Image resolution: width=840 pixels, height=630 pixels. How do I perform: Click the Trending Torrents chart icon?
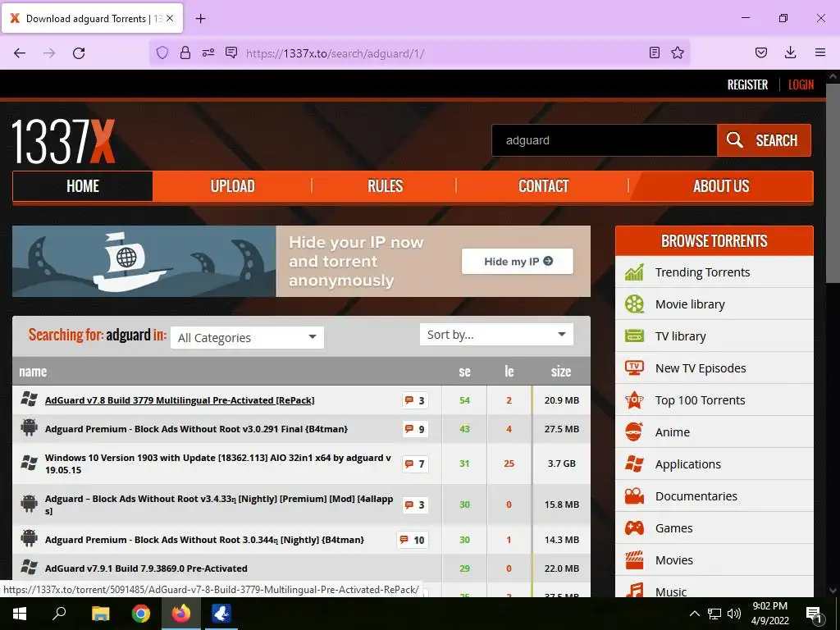pyautogui.click(x=634, y=272)
